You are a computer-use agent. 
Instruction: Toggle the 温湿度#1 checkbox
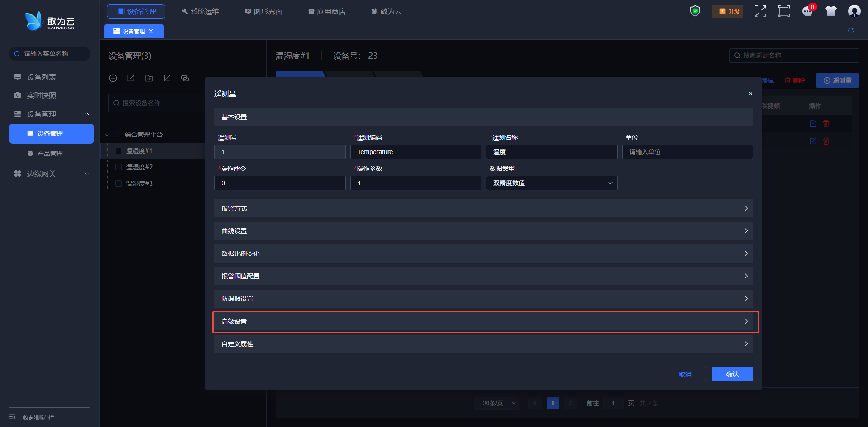118,151
